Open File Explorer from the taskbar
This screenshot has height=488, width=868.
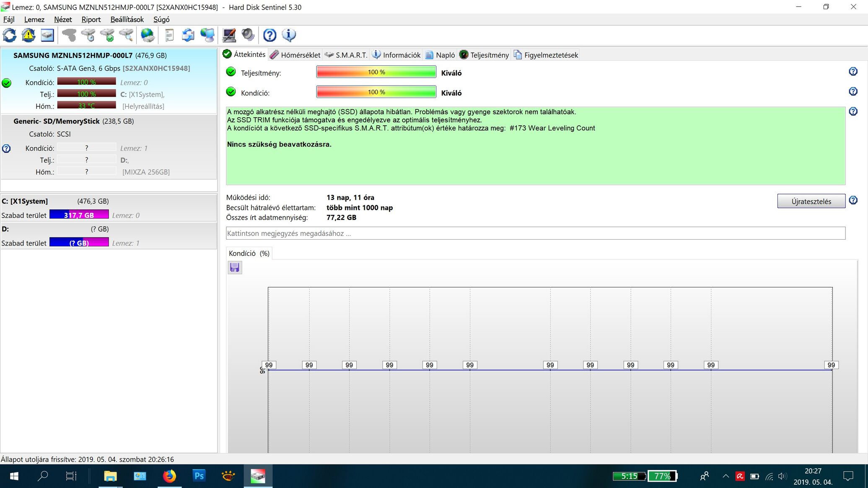click(110, 476)
